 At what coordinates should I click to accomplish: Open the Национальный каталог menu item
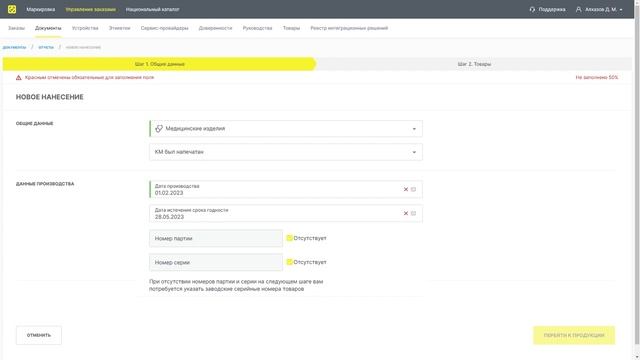coord(152,9)
